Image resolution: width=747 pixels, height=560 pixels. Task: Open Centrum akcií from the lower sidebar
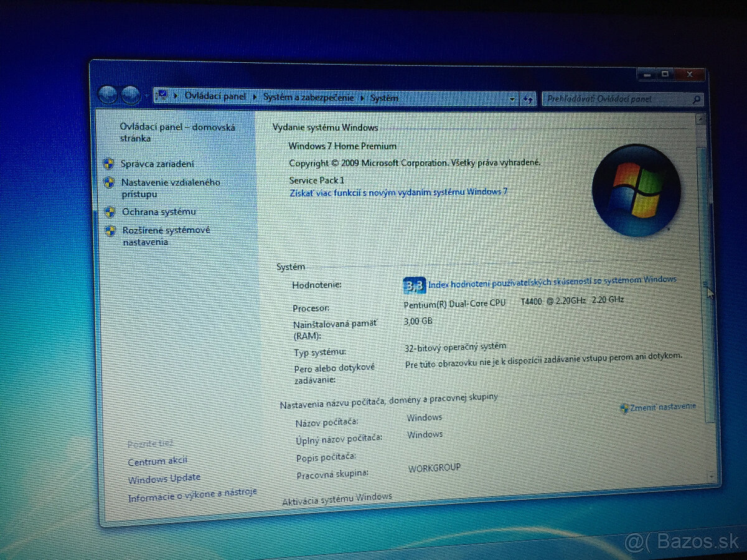156,460
